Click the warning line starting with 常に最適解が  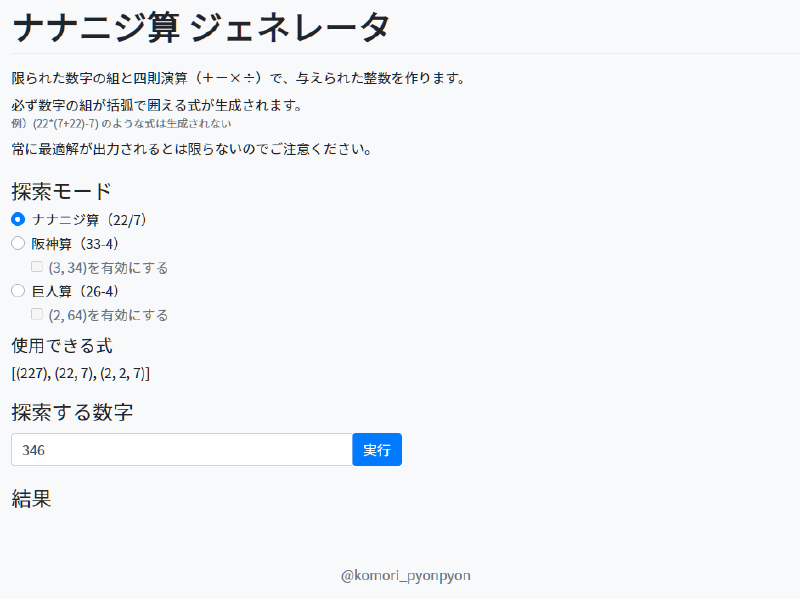coord(191,150)
